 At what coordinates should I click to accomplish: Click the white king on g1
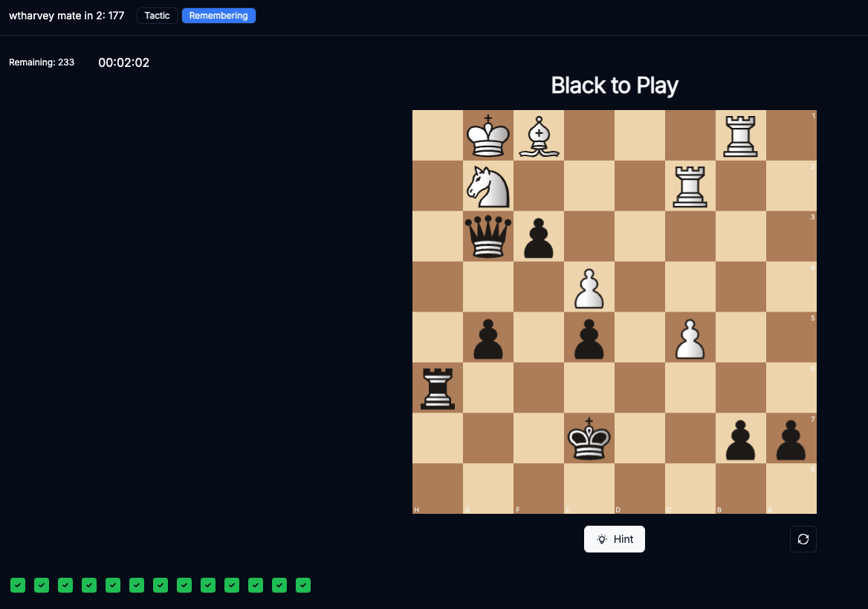click(488, 135)
